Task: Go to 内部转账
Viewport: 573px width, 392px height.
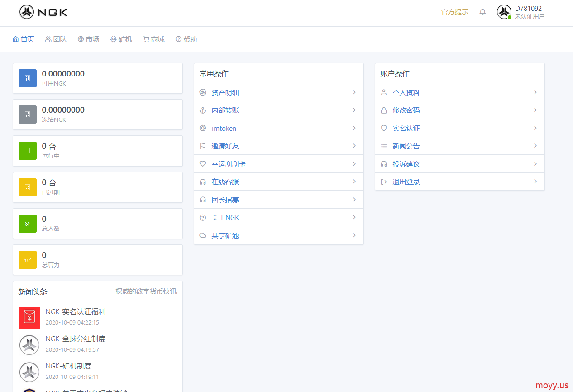Action: pos(225,110)
